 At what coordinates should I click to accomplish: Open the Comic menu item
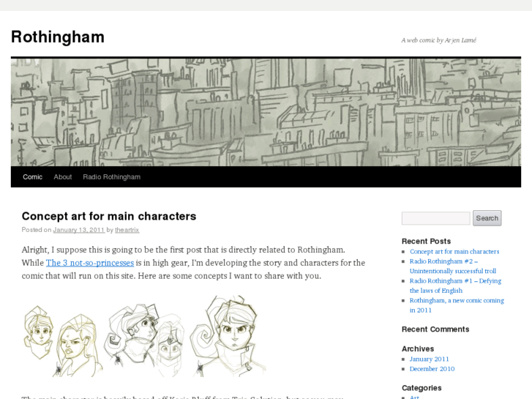pyautogui.click(x=33, y=177)
